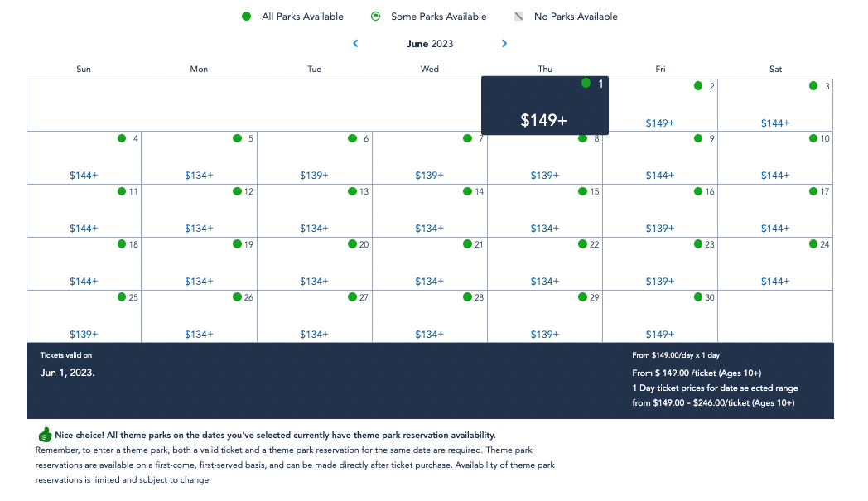Click green availability dot on June 2
Screen dimensions: 868x501
pos(698,86)
